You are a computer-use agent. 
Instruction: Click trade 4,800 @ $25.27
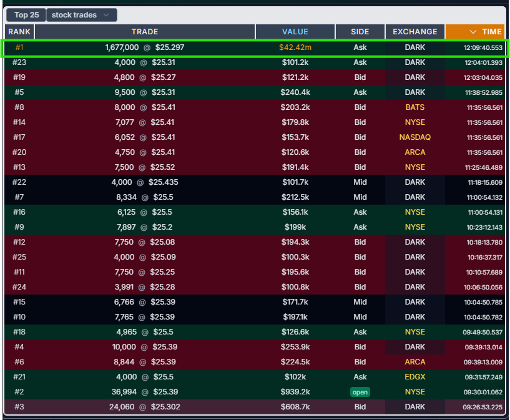pyautogui.click(x=145, y=77)
